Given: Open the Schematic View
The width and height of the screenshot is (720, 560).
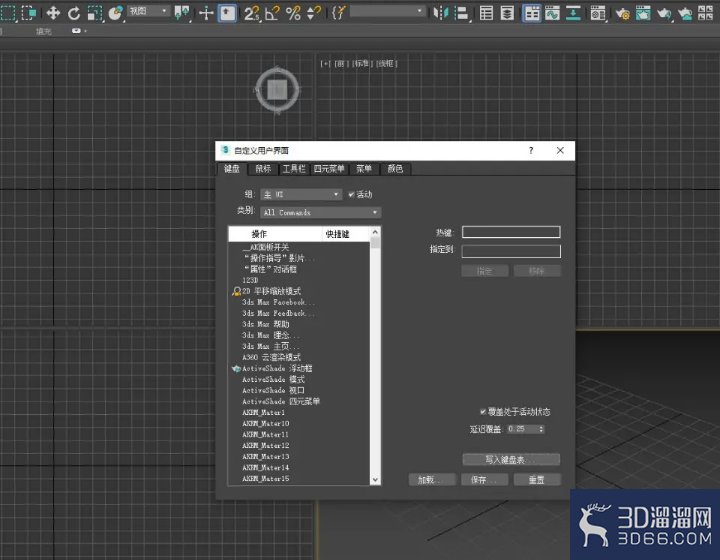Looking at the screenshot, I should pos(573,13).
